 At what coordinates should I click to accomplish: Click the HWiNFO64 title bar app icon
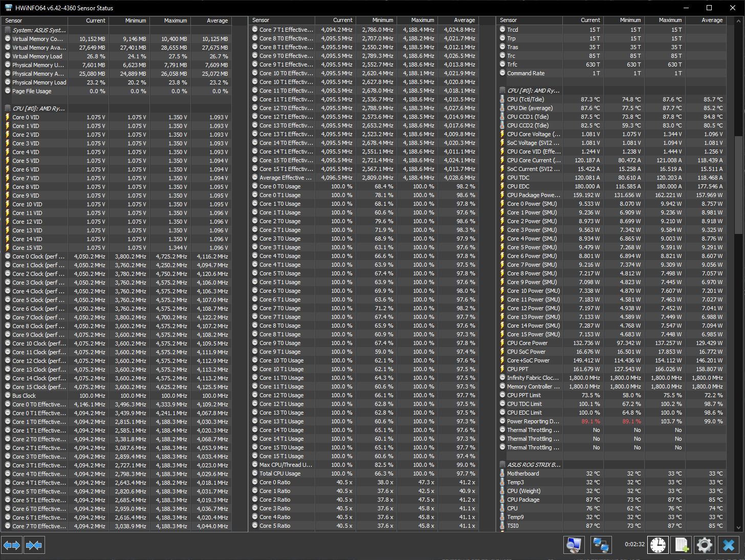click(x=8, y=8)
